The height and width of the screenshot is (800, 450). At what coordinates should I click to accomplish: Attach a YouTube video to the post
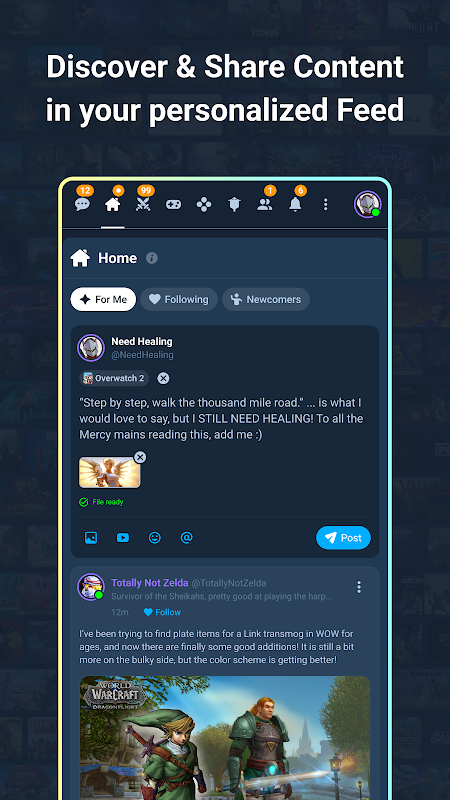[123, 537]
